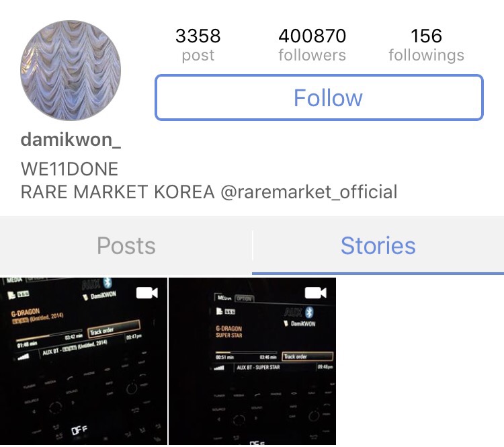Click the Track order box in first story
The height and width of the screenshot is (447, 504).
pyautogui.click(x=114, y=329)
